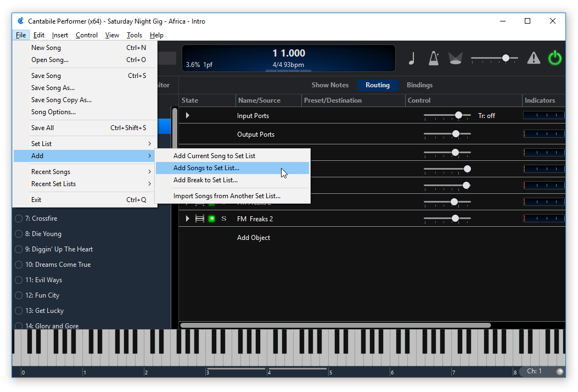Screen dimensions: 578x392
Task: Click the 3.6% load readout
Action: click(193, 65)
